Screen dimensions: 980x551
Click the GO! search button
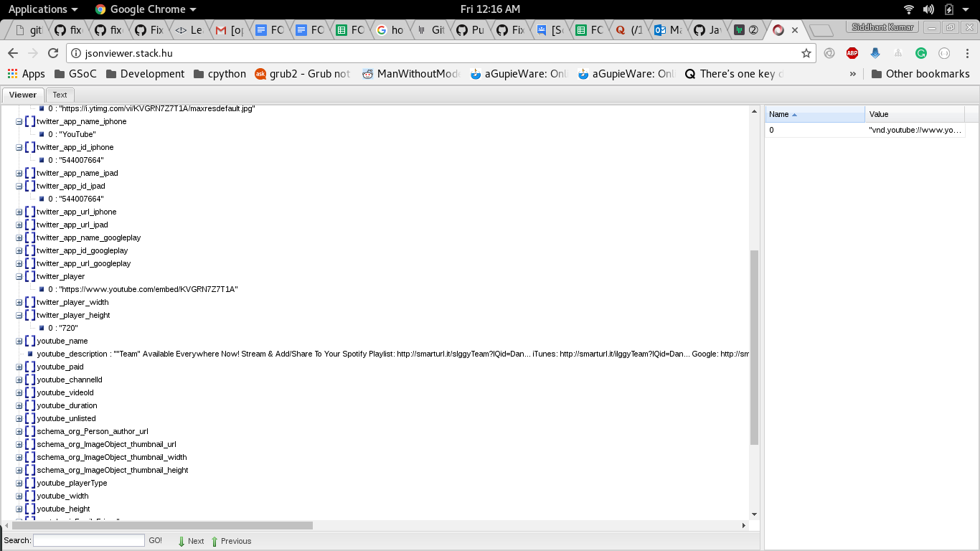(156, 541)
